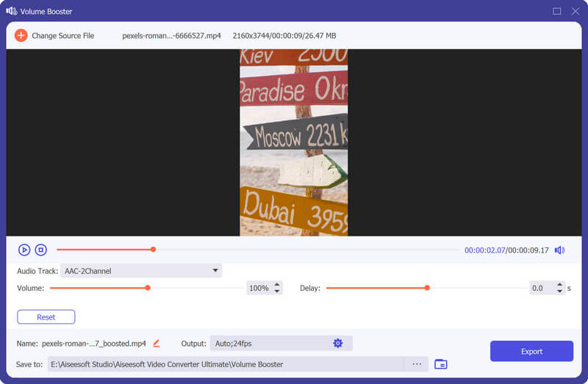The height and width of the screenshot is (384, 588).
Task: Stop the video playback
Action: click(x=41, y=250)
